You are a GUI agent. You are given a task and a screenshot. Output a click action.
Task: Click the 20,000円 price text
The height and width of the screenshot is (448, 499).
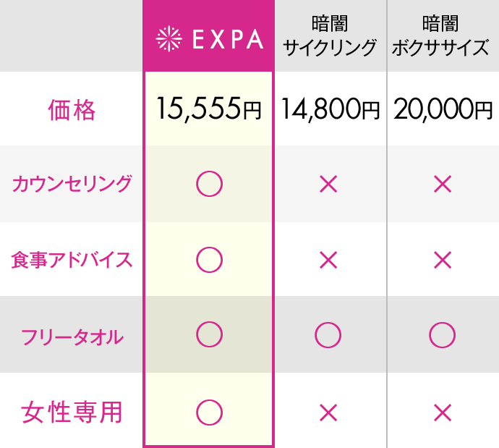(443, 109)
